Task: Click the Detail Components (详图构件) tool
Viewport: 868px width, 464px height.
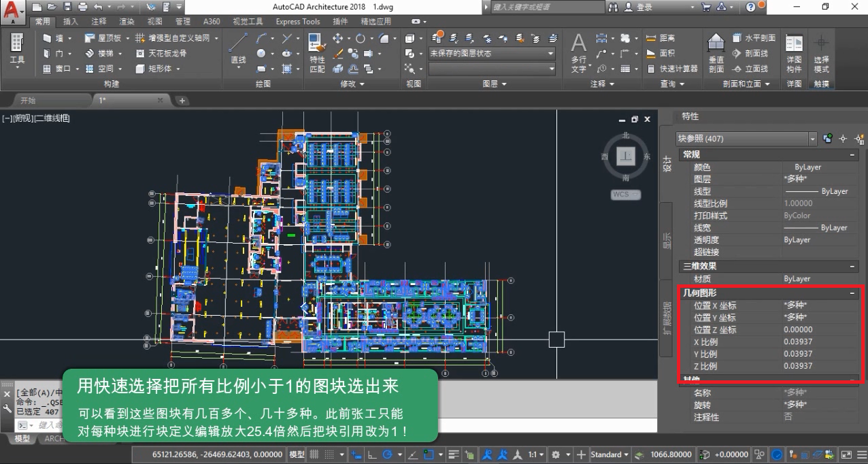Action: 794,53
